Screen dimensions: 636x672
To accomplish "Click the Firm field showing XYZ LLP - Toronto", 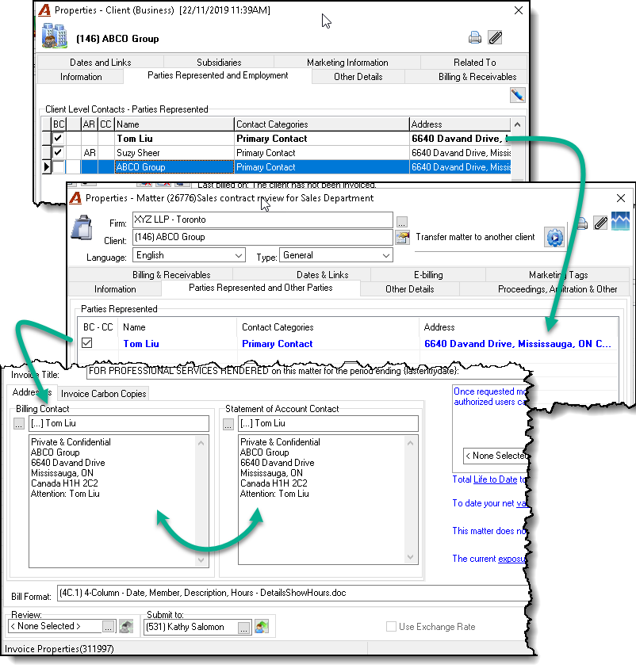I will (262, 220).
